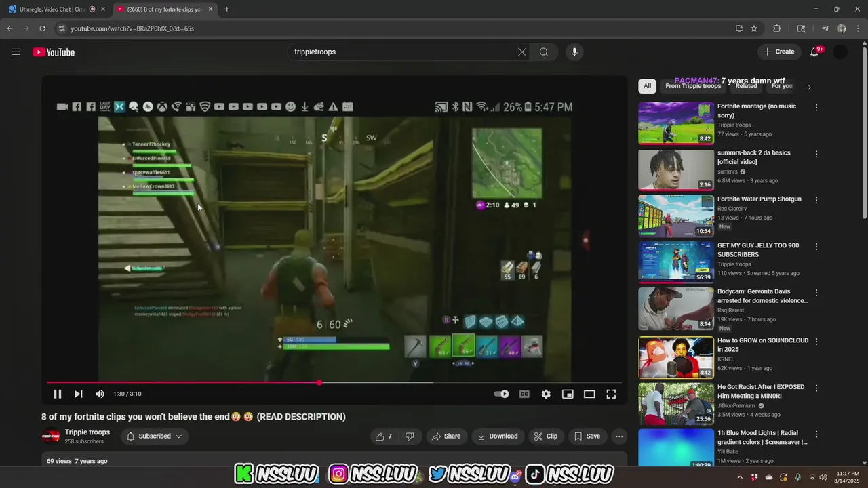Open the Trippie troops channel name link

click(87, 432)
